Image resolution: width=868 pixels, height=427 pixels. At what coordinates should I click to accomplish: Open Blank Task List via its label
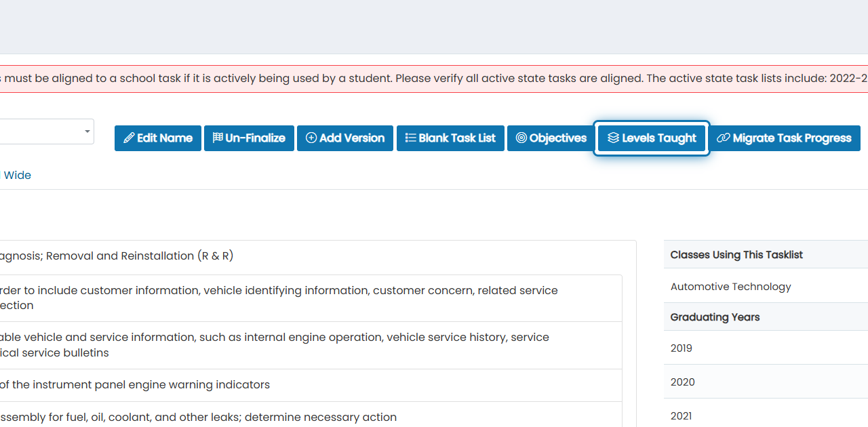click(457, 138)
